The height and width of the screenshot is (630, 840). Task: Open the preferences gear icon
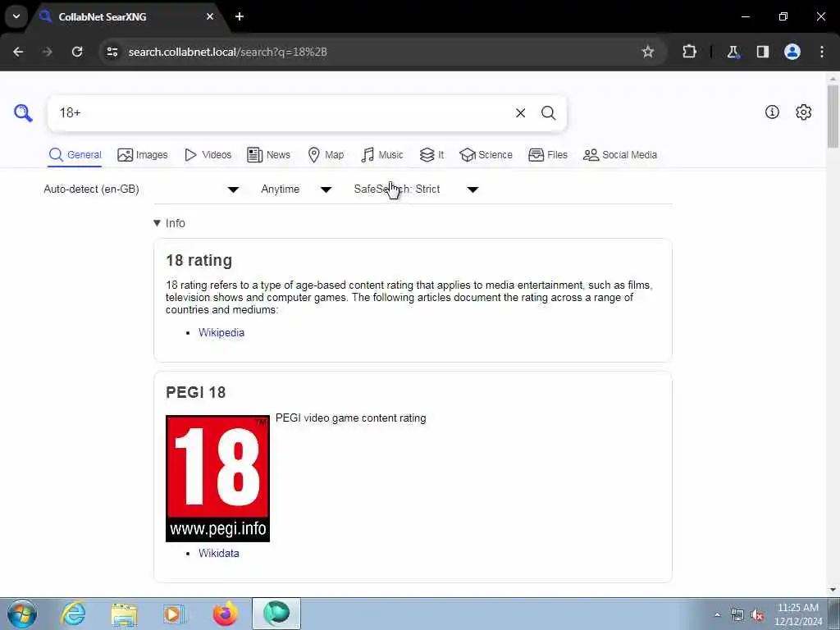(x=803, y=112)
